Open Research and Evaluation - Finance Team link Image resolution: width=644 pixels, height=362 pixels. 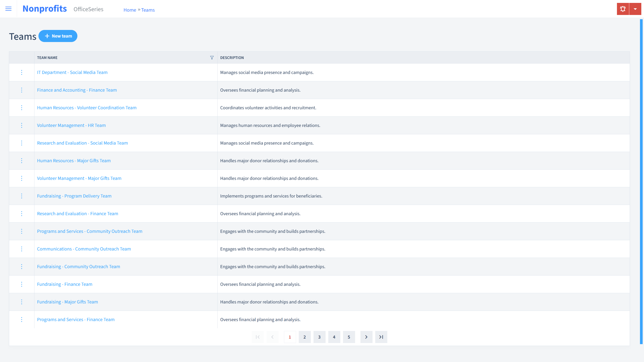point(77,213)
